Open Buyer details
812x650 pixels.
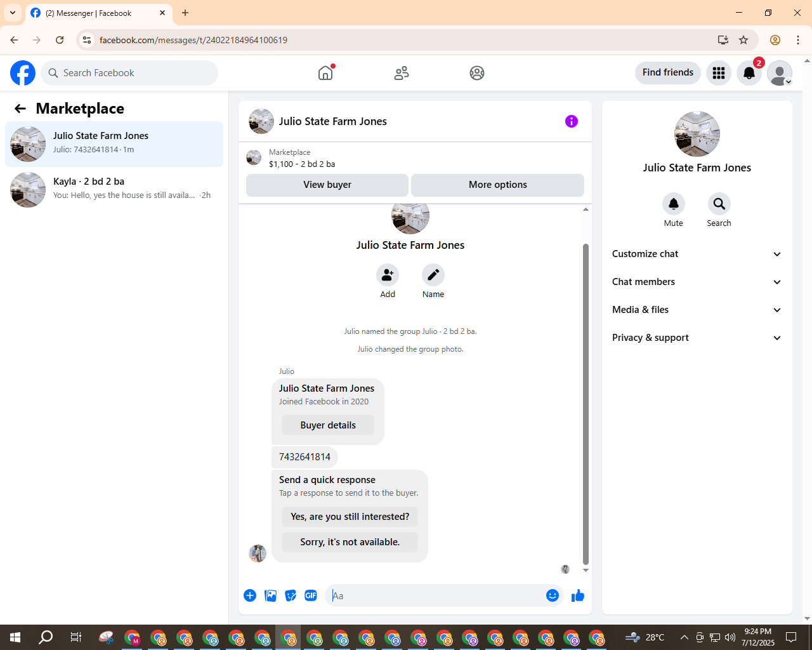coord(328,425)
